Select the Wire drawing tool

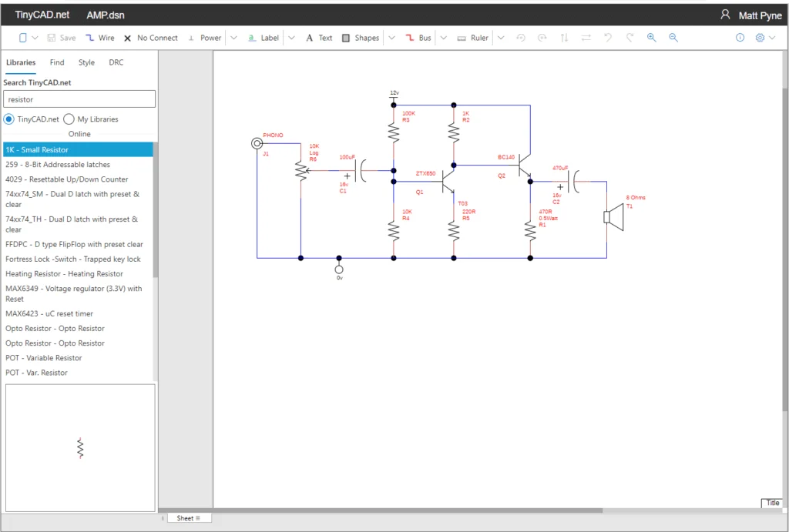coord(100,37)
